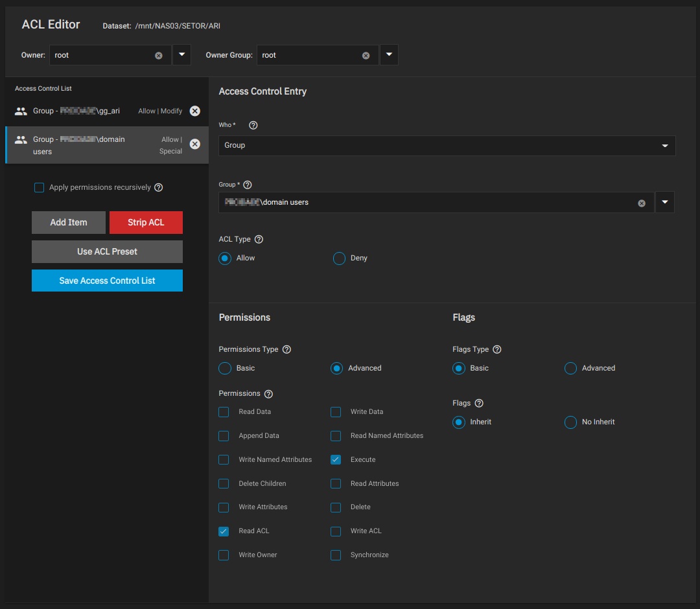This screenshot has width=700, height=609.
Task: Select the Deny ACL type
Action: (x=339, y=259)
